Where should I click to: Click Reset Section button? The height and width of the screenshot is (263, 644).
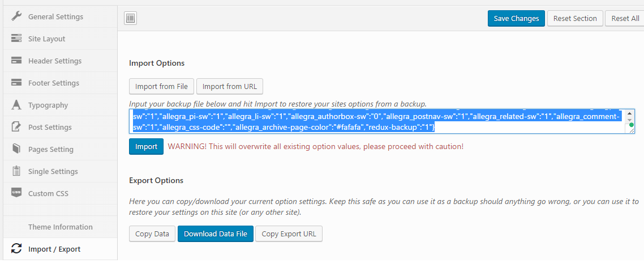coord(575,18)
